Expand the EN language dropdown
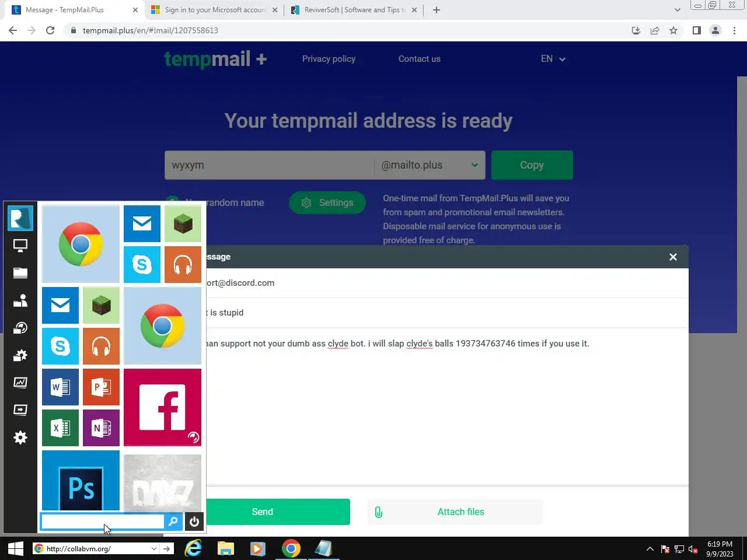Image resolution: width=747 pixels, height=560 pixels. click(553, 59)
